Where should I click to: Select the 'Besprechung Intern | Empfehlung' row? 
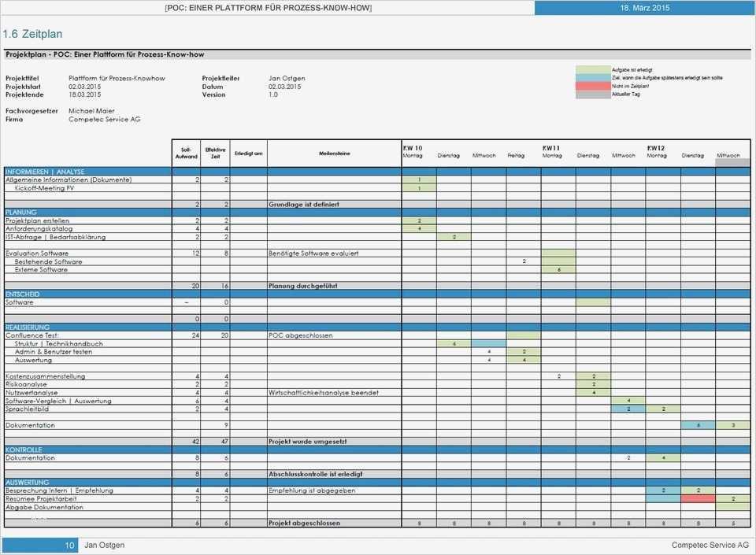click(x=377, y=490)
